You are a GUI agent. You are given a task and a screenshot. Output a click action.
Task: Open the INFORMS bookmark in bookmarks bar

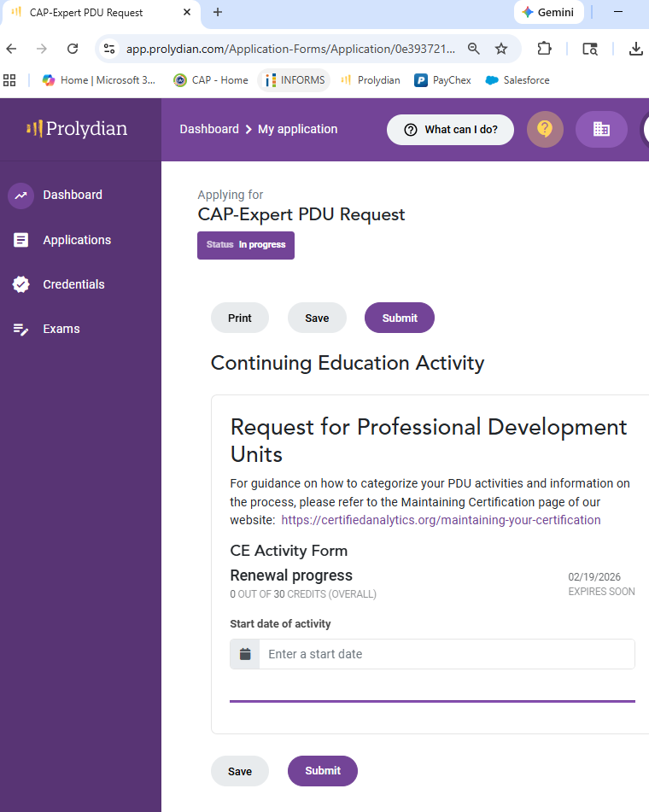[x=295, y=80]
